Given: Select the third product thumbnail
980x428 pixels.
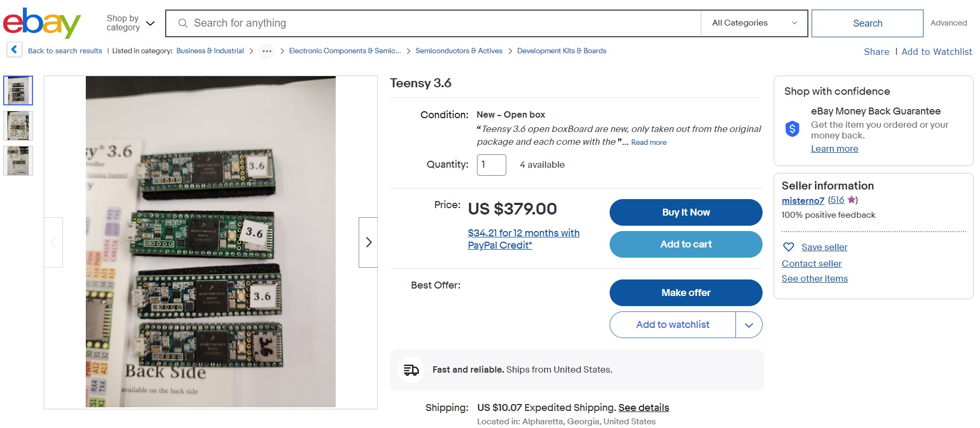Looking at the screenshot, I should (18, 161).
